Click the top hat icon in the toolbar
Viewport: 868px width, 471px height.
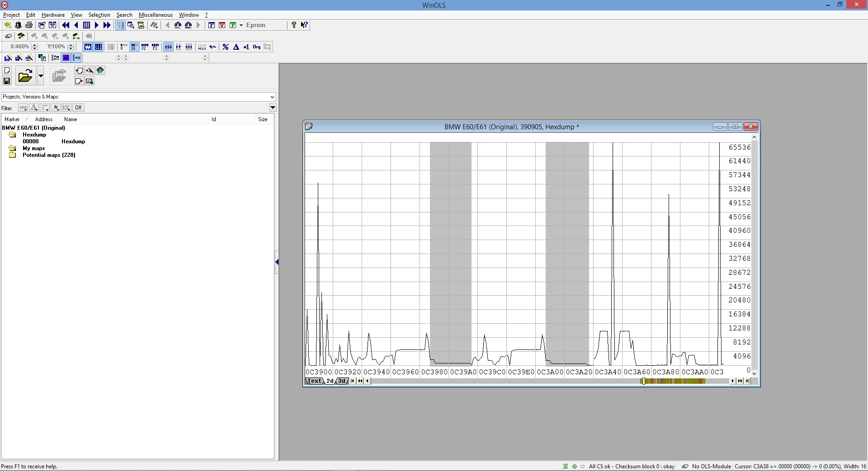click(x=19, y=25)
